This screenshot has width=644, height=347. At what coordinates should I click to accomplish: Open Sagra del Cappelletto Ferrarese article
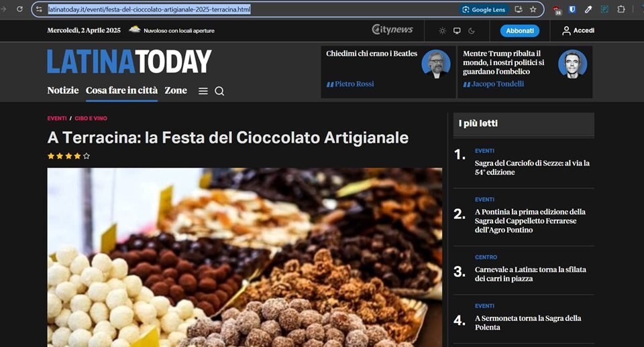[x=530, y=221]
